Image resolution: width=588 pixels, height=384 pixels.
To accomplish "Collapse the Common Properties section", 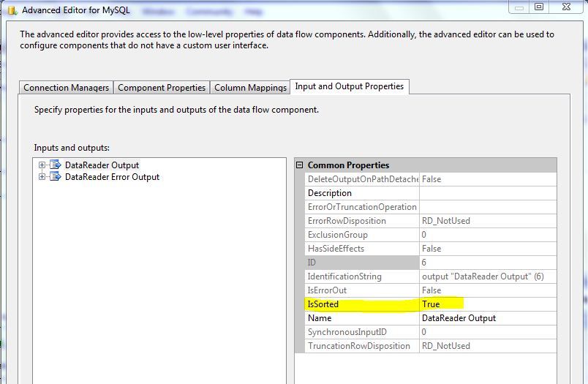I will [x=299, y=165].
